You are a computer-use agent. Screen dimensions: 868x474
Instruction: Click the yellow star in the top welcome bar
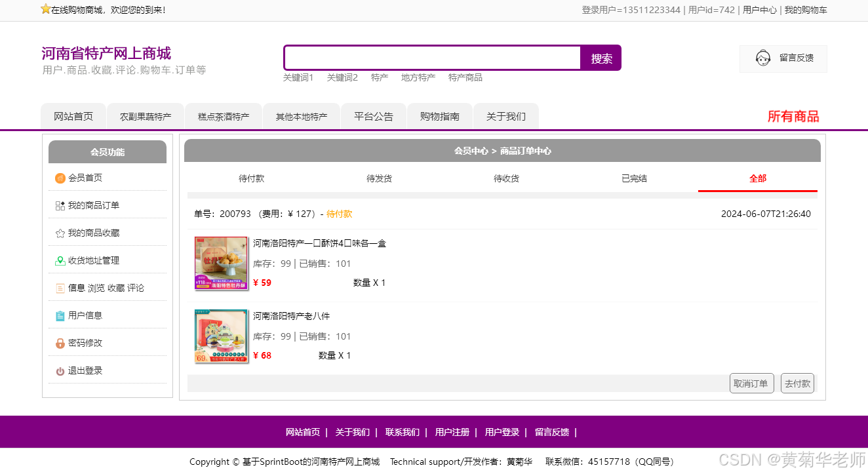(x=45, y=9)
